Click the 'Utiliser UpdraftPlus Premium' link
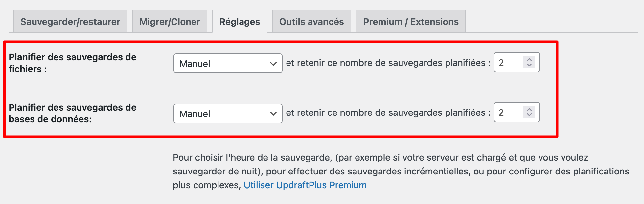The height and width of the screenshot is (204, 644). pos(305,185)
